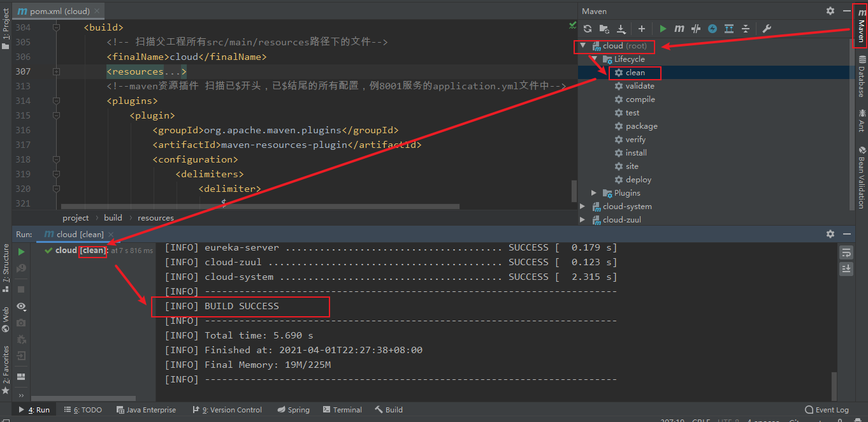
Task: Toggle scroll to end in console
Action: point(846,269)
